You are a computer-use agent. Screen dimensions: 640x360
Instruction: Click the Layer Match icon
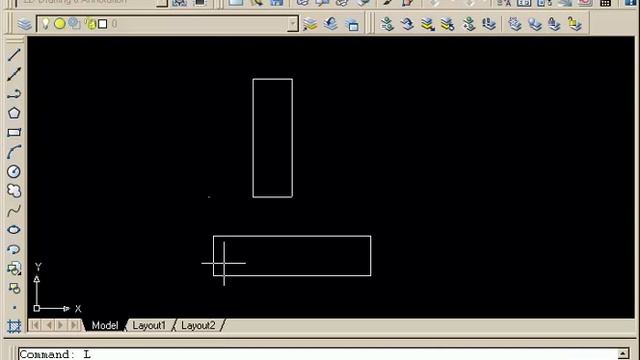[x=387, y=24]
